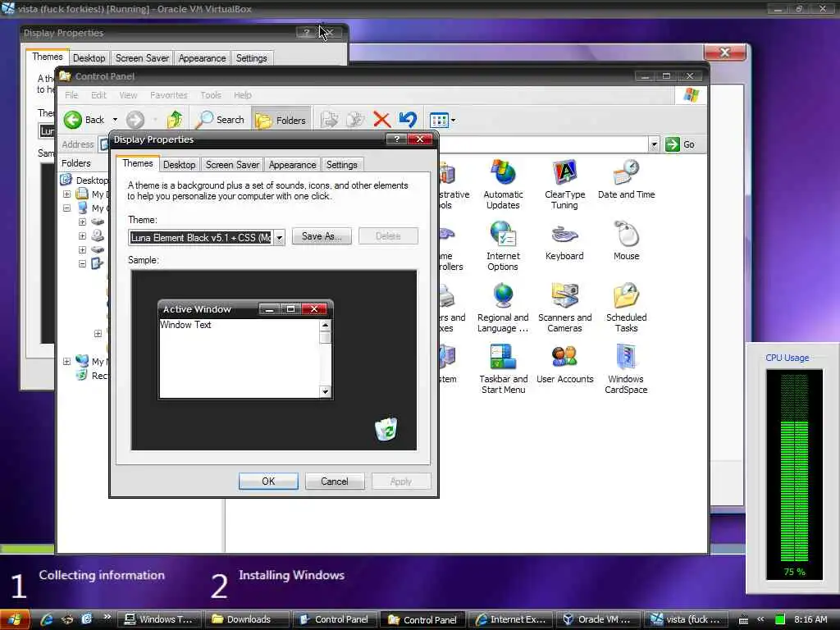Expand the My Documents tree node
840x630 pixels.
coord(66,194)
